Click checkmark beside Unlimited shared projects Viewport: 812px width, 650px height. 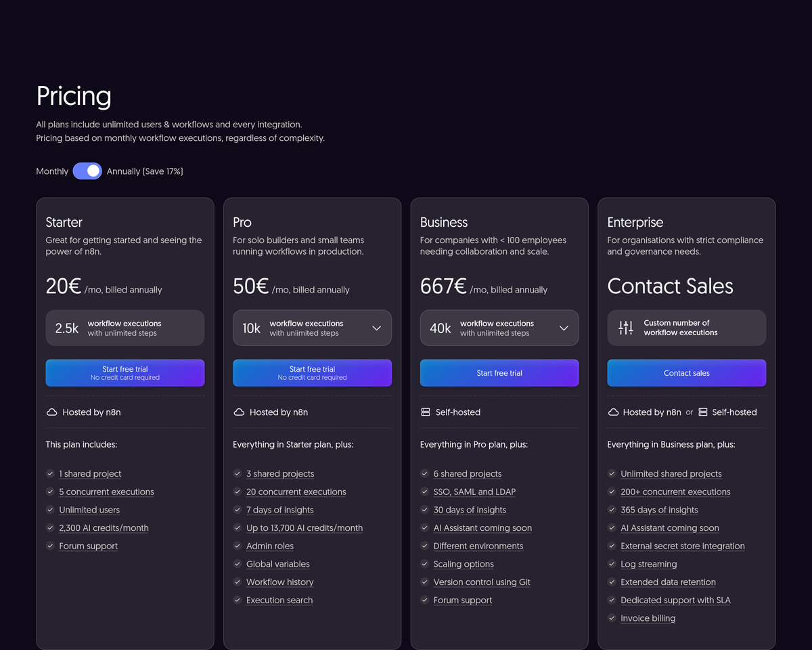pyautogui.click(x=612, y=473)
